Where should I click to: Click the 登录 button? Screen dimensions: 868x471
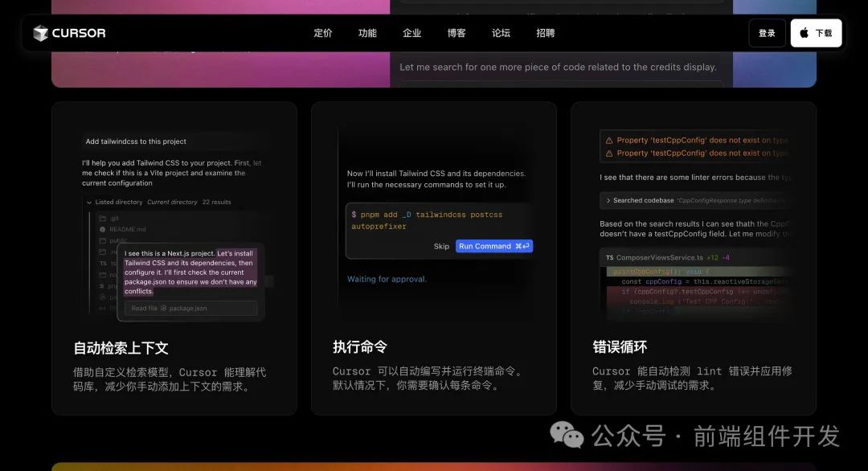pyautogui.click(x=766, y=33)
